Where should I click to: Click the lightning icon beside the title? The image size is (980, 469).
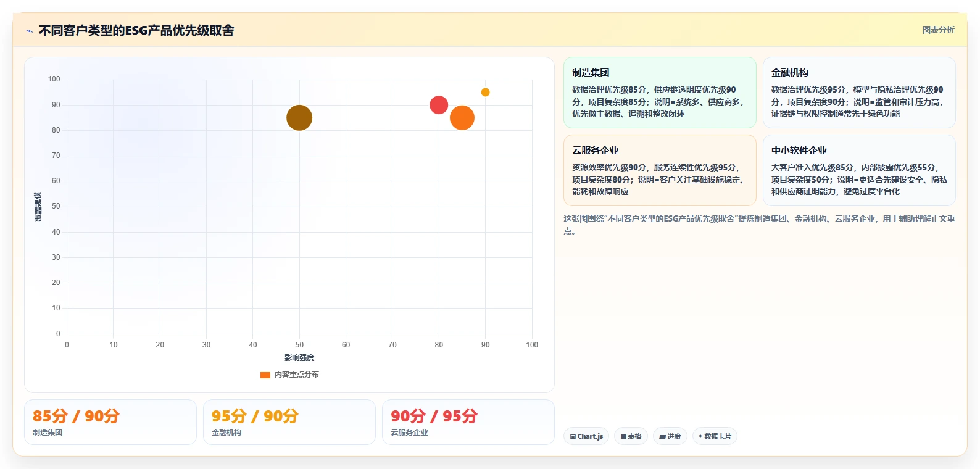[29, 31]
